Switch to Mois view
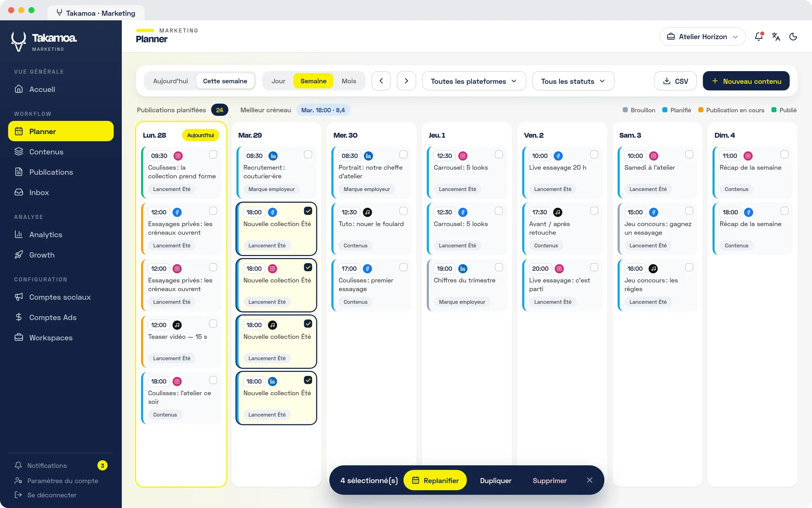 click(x=349, y=81)
